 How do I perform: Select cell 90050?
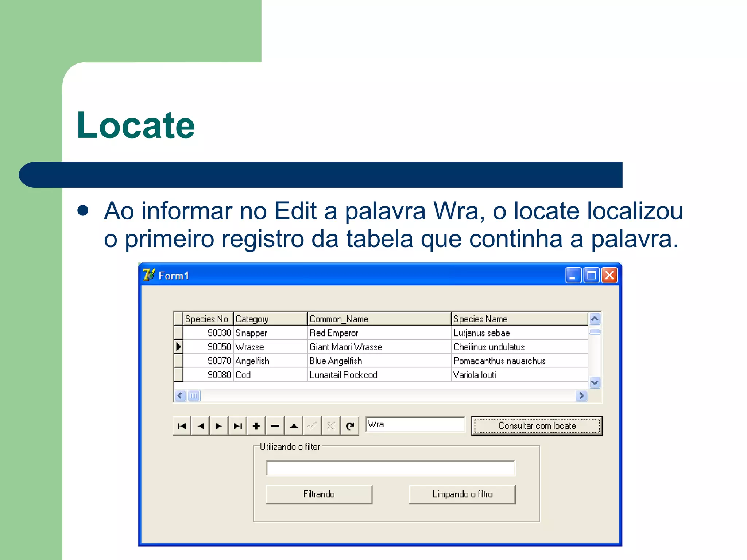(208, 347)
